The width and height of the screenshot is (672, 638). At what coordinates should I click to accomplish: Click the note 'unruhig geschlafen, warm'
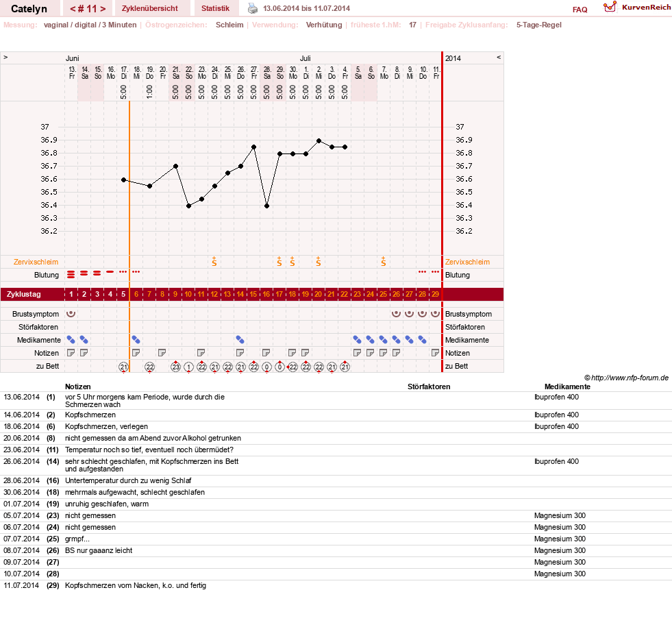tap(107, 504)
